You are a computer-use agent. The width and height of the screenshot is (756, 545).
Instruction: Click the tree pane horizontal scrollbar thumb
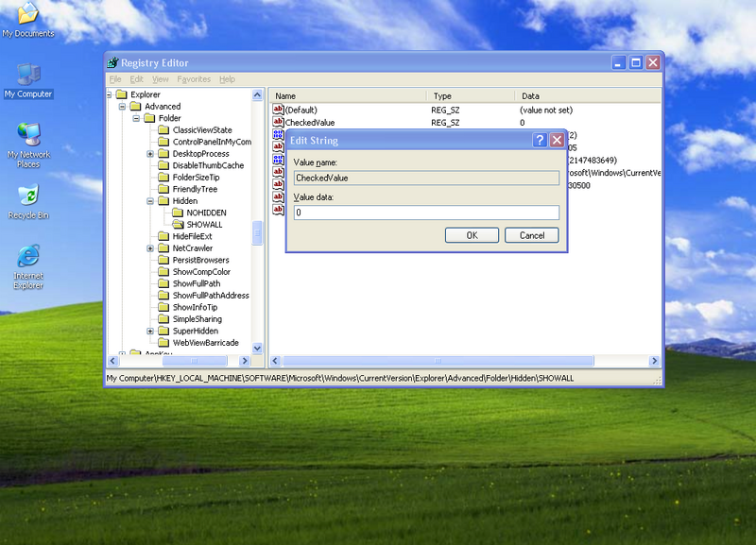(x=195, y=361)
